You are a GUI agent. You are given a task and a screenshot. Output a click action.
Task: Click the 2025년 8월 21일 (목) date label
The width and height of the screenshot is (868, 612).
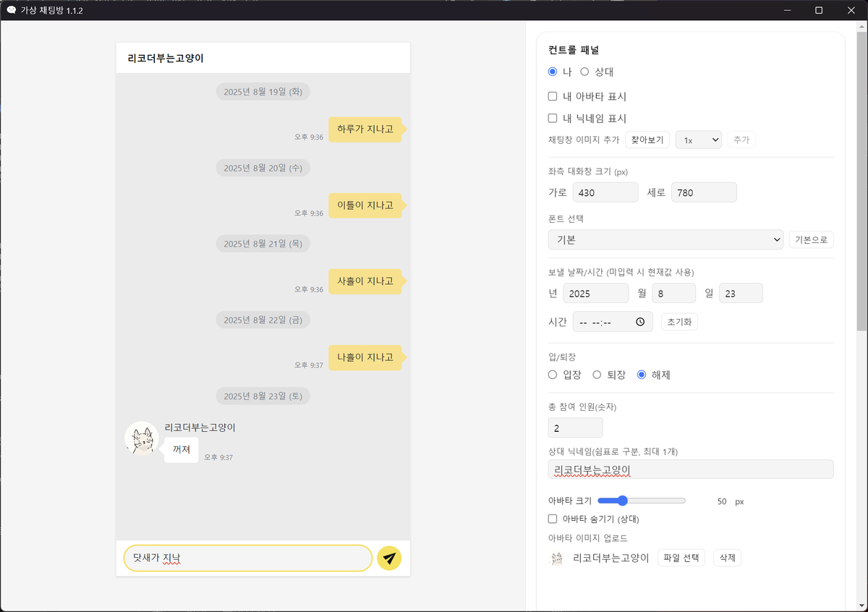(263, 244)
